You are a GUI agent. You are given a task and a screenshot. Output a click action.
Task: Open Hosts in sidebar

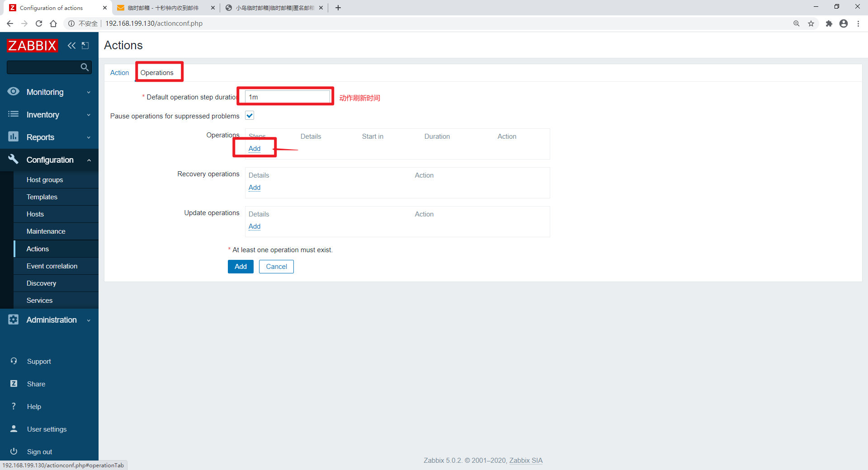(x=56, y=214)
